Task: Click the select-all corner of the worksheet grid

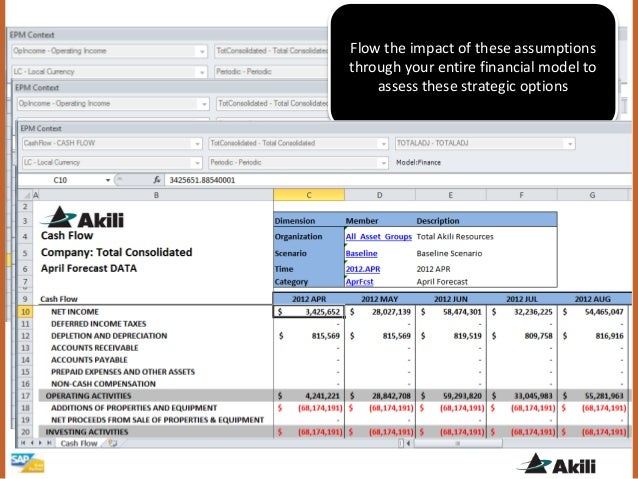Action: click(27, 195)
